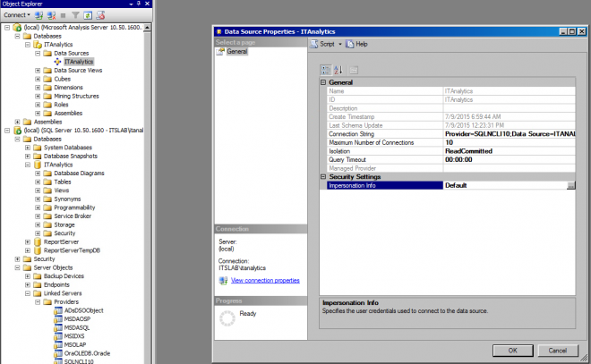Screen dimensions: 591x364
Task: Click the Connect Object Explorer icon
Action: (x=39, y=15)
